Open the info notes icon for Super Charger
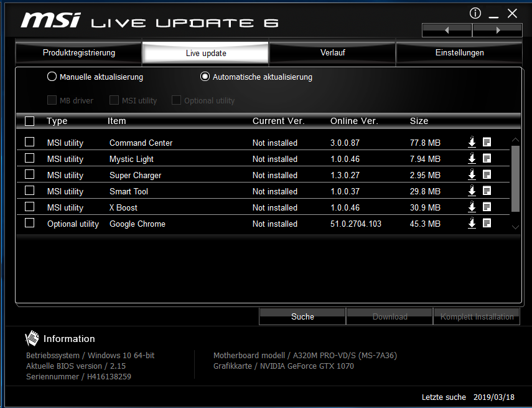The image size is (532, 408). (487, 174)
